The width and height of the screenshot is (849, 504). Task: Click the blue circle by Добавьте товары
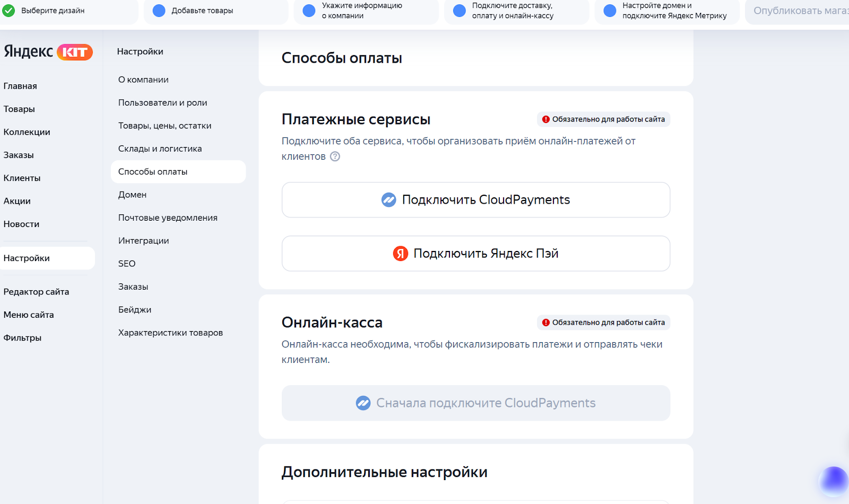(x=159, y=11)
